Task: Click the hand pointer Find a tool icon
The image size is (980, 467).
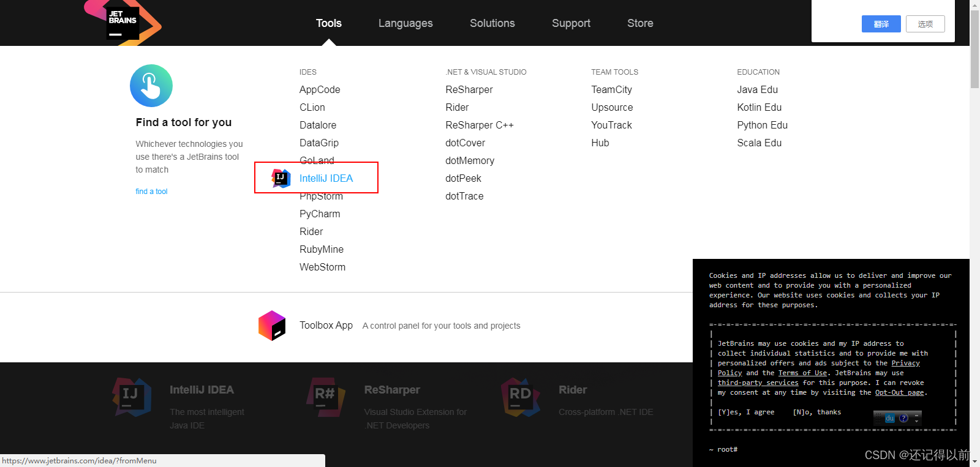Action: tap(151, 86)
